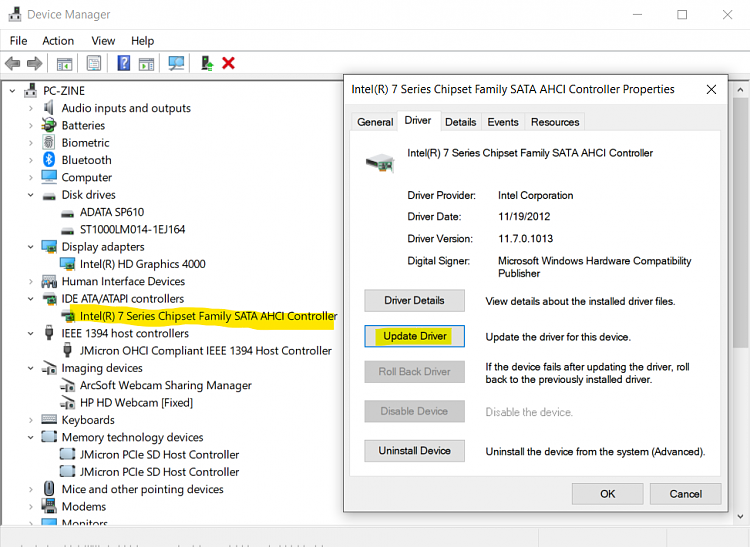Collapse the IDE ATA/ATAPI controllers node

click(x=31, y=299)
